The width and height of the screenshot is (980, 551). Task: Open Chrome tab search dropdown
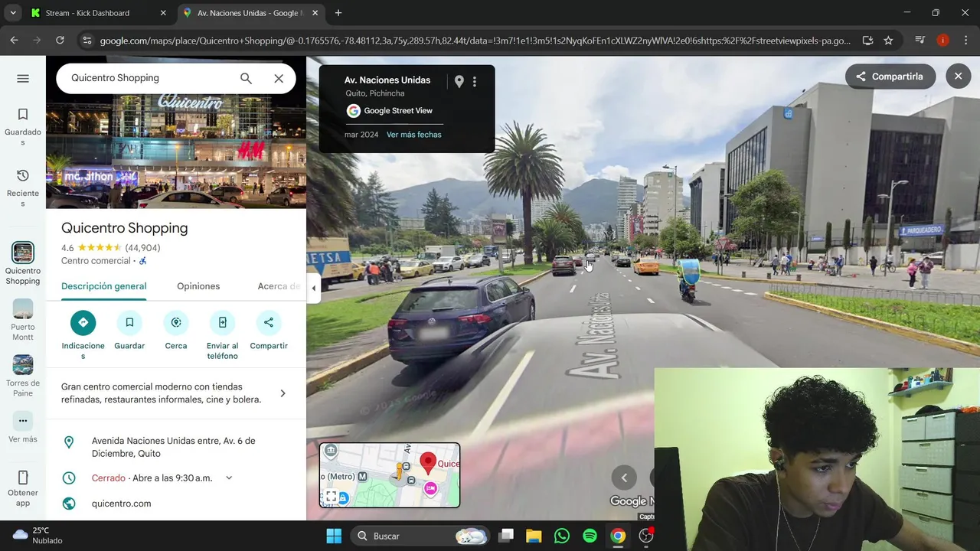point(13,13)
